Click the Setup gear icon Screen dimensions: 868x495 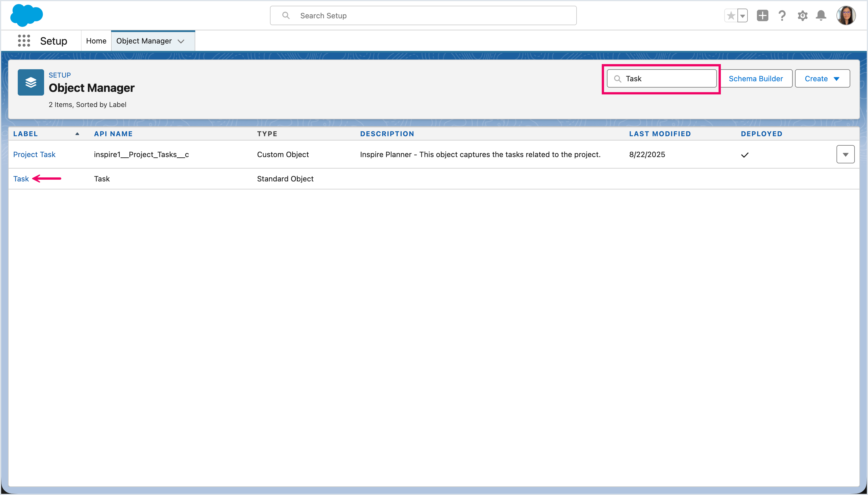[802, 16]
